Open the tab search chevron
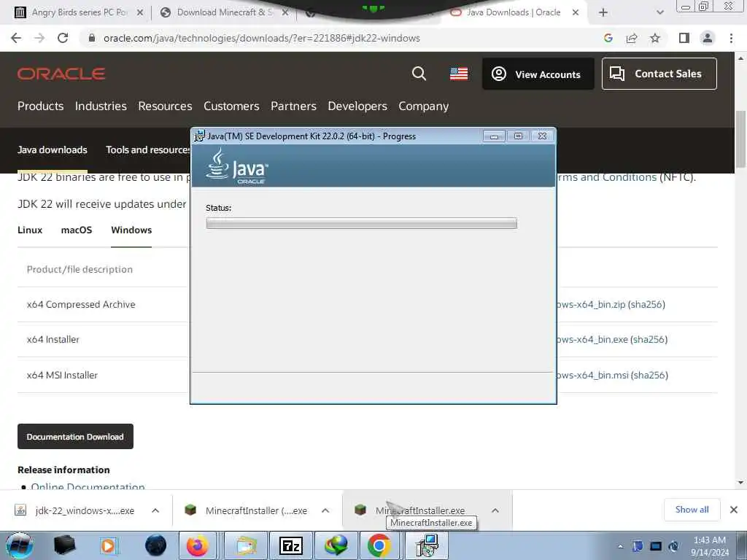Viewport: 747px width, 560px height. (x=659, y=13)
